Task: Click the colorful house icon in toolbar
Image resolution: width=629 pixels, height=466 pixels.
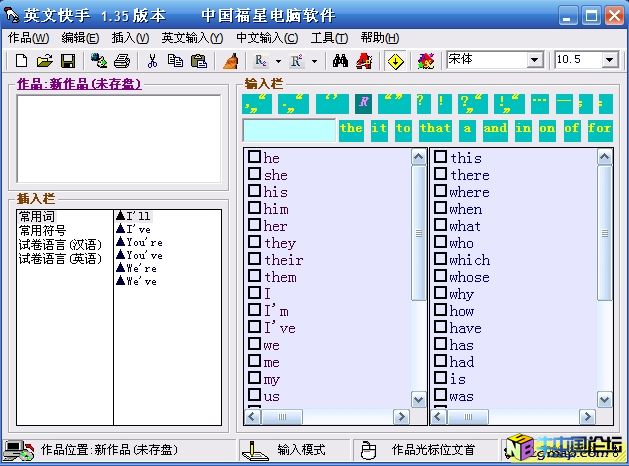Action: pos(426,61)
